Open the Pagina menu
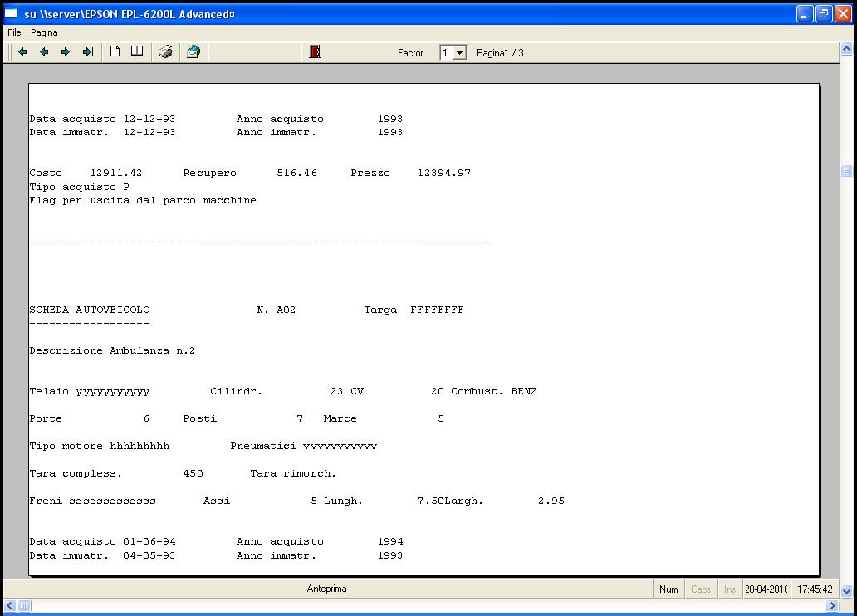This screenshot has width=857, height=616. [x=44, y=32]
